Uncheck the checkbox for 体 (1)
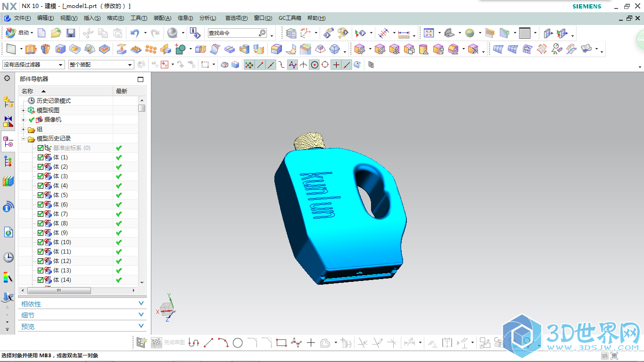Viewport: 644px width, 362px height. click(x=40, y=157)
